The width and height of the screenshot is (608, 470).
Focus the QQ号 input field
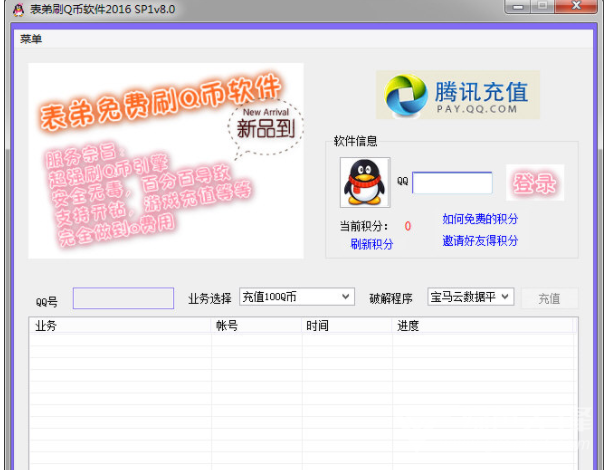tap(123, 298)
